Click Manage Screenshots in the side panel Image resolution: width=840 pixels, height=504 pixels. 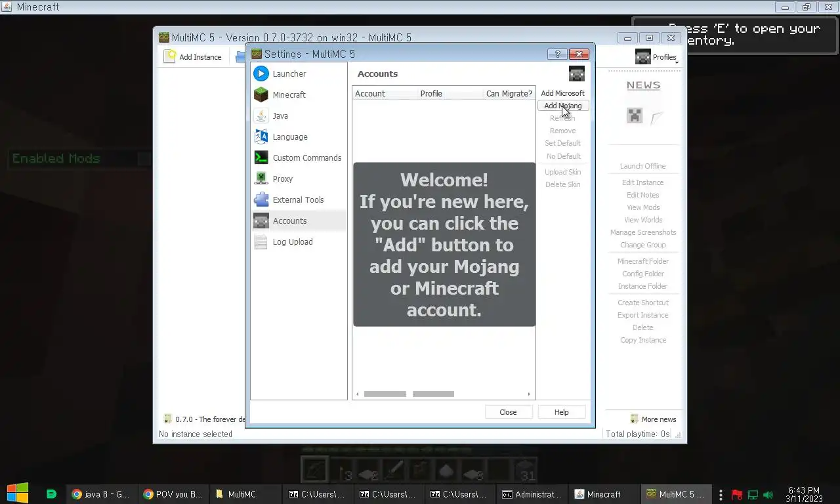(643, 232)
